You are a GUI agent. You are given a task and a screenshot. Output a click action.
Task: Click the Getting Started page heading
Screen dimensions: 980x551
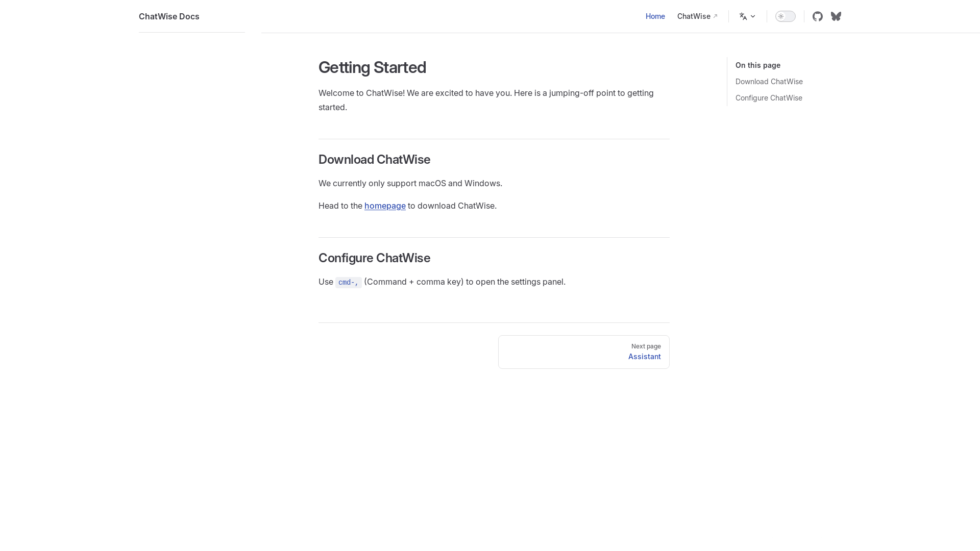[x=372, y=67]
